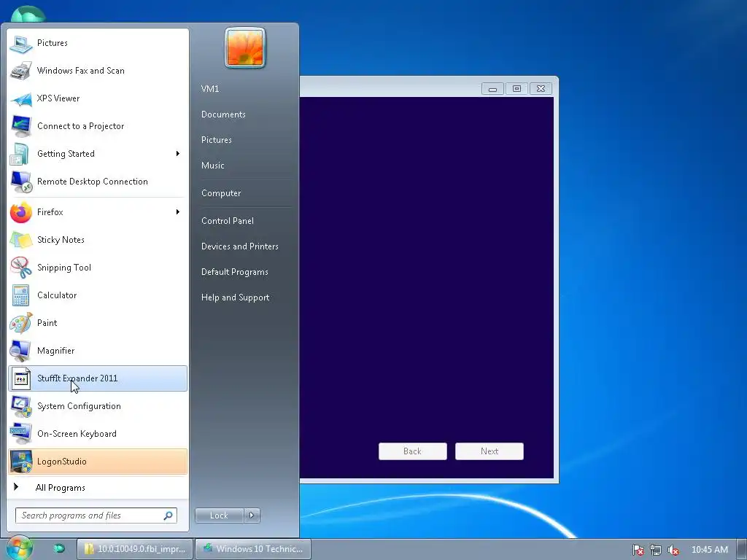Open XPS Viewer paper plane icon
Image resolution: width=747 pixels, height=560 pixels.
point(21,98)
